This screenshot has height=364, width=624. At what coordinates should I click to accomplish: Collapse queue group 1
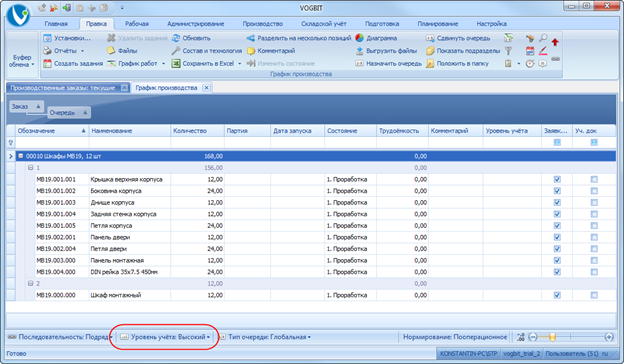click(30, 168)
